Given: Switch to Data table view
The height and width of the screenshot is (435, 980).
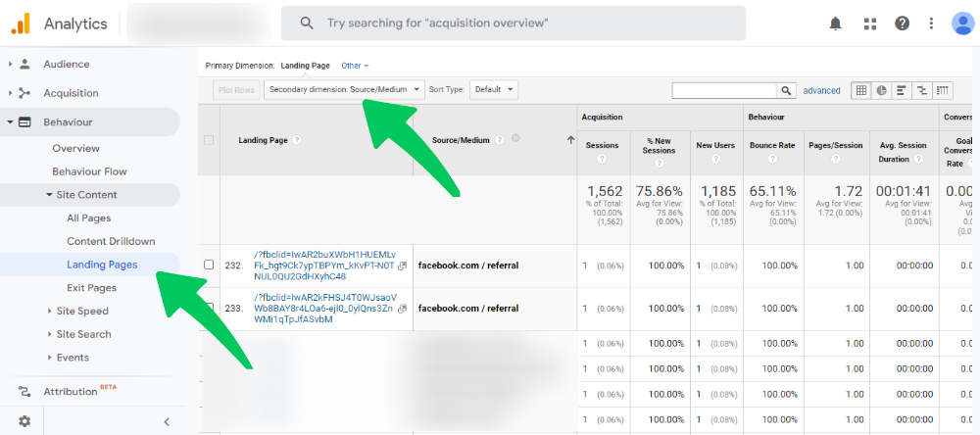Looking at the screenshot, I should (861, 90).
